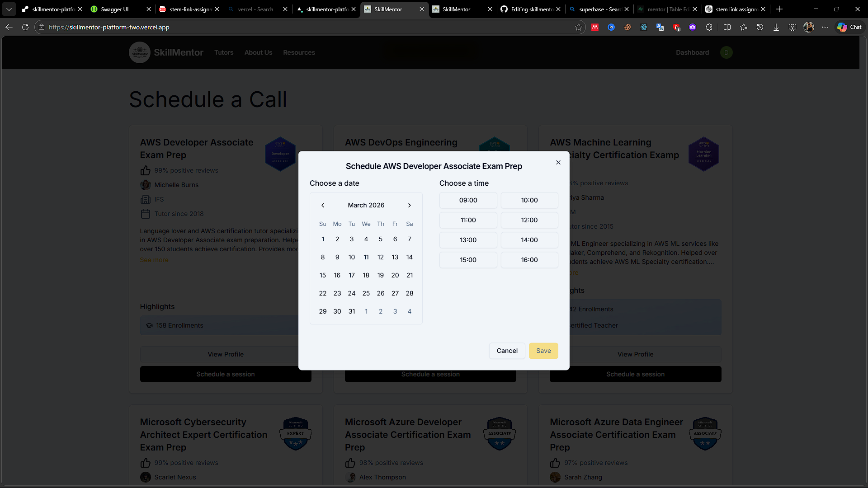Open the tab search dropdown arrow
This screenshot has width=868, height=488.
[9, 9]
